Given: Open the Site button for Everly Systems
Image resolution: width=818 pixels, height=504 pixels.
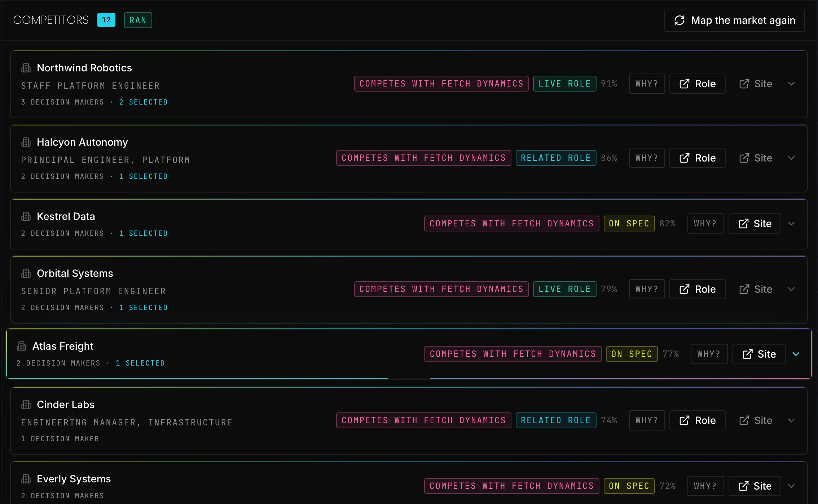Looking at the screenshot, I should pyautogui.click(x=755, y=486).
